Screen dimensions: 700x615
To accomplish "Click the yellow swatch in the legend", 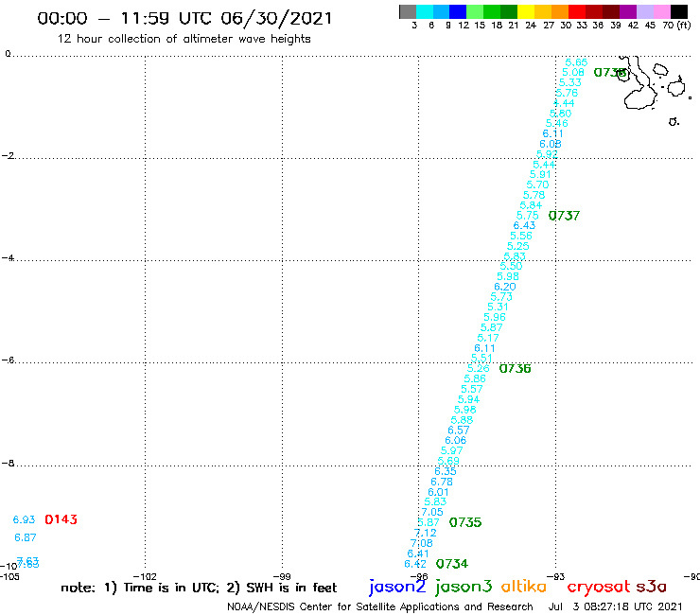I will [526, 11].
